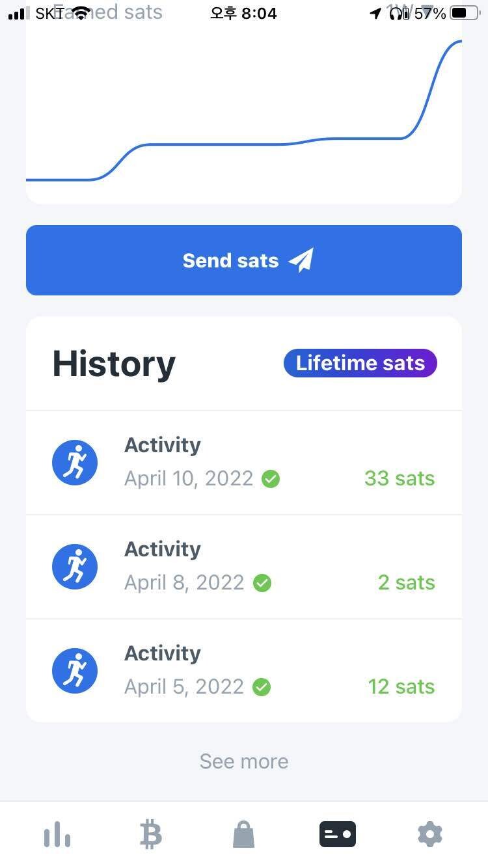The width and height of the screenshot is (488, 868).
Task: Toggle the Lifetime sats pill
Action: 360,363
